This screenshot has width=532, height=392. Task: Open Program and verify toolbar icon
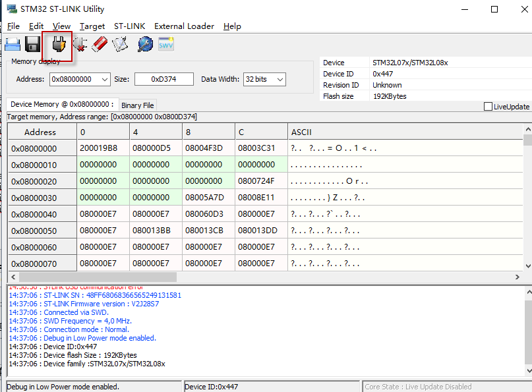pos(120,44)
